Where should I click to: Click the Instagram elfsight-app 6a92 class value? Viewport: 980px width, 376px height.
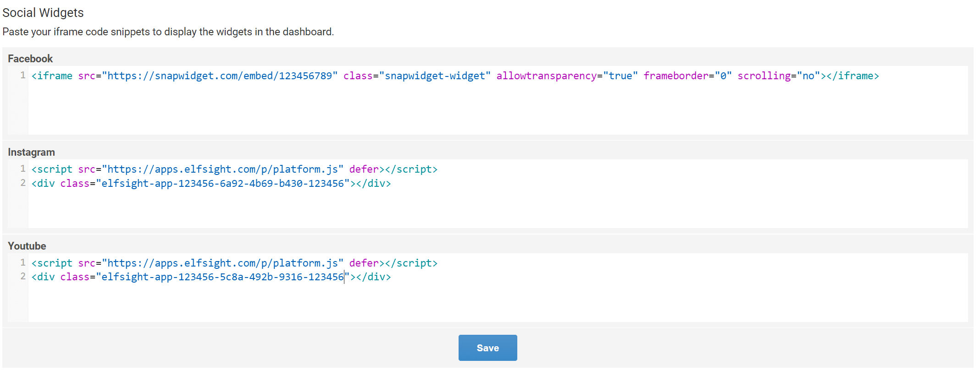coord(222,184)
